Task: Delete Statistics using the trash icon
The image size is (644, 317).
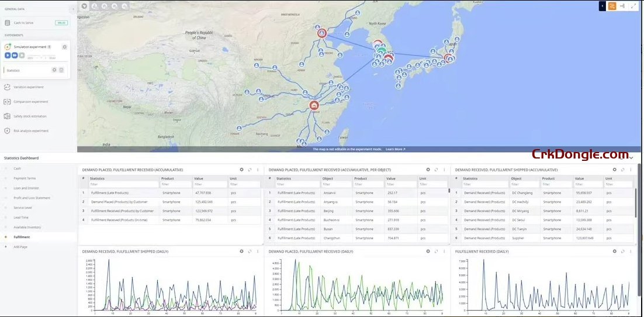Action: tap(61, 70)
